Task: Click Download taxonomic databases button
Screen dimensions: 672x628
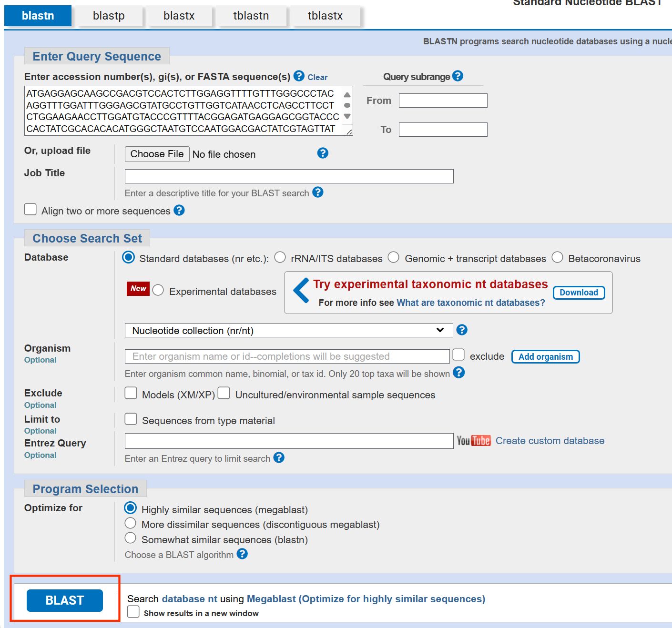Action: [579, 293]
